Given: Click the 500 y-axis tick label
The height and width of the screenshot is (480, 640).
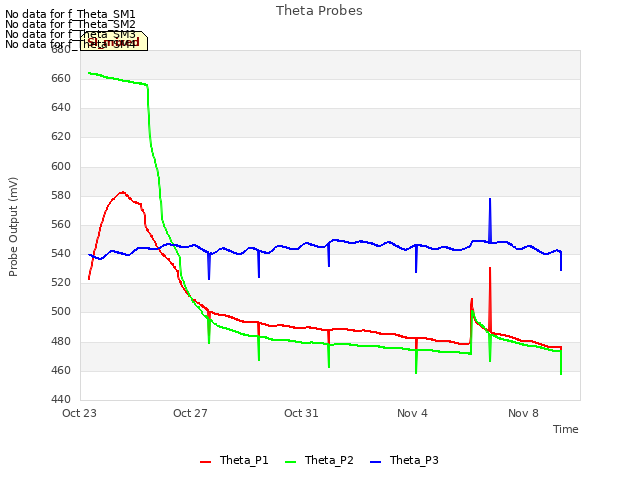Looking at the screenshot, I should 61,311.
